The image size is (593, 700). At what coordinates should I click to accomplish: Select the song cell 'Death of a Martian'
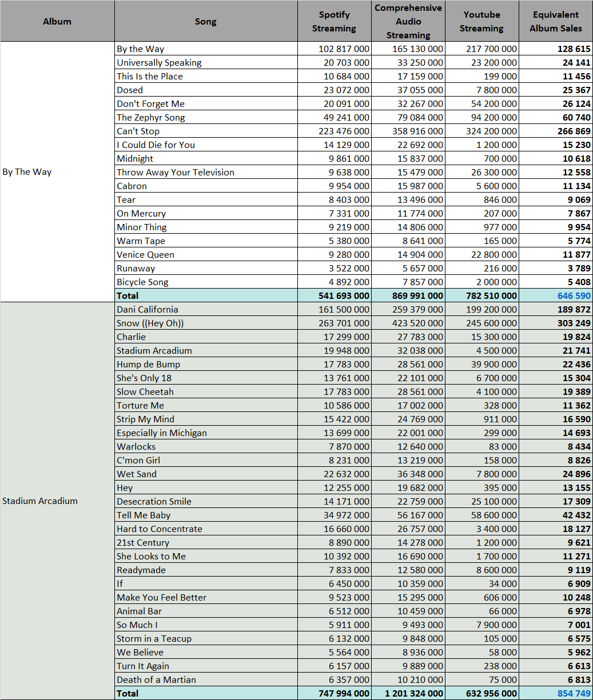point(206,679)
